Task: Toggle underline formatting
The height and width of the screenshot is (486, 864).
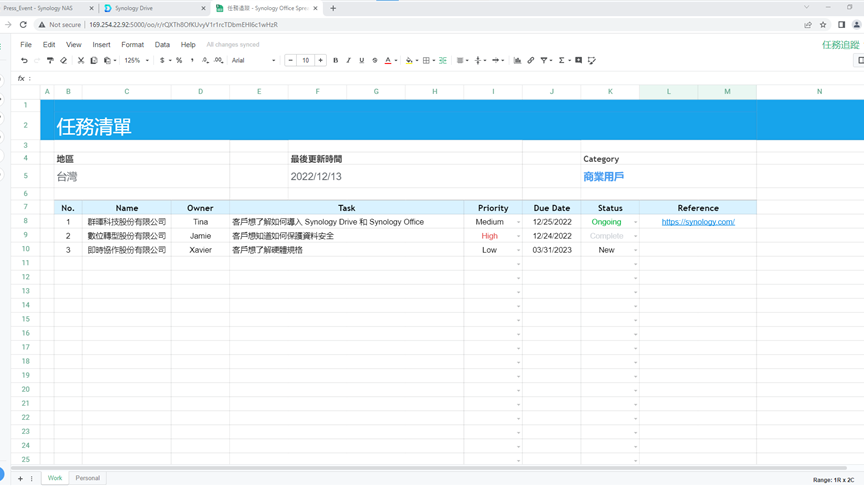Action: coord(361,61)
